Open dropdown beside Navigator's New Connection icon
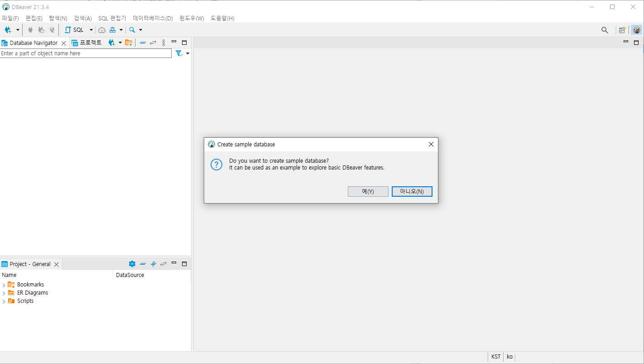 click(120, 43)
